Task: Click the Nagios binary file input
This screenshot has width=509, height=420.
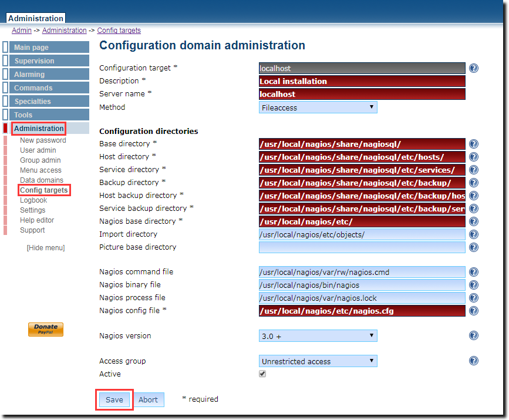Action: click(x=362, y=285)
